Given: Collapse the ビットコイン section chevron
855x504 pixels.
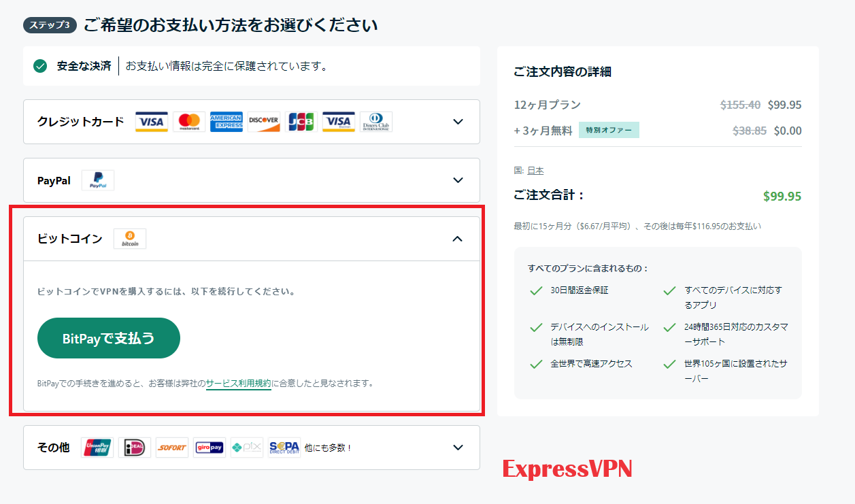Looking at the screenshot, I should point(458,239).
